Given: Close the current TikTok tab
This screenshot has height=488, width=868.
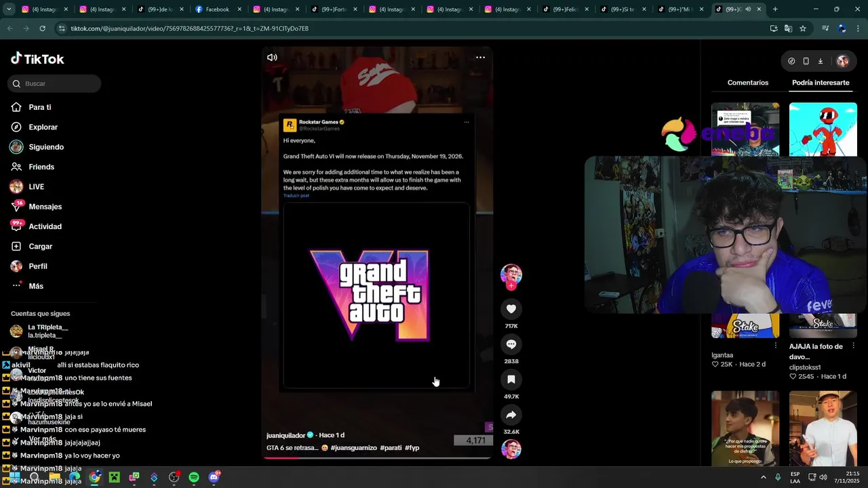Looking at the screenshot, I should (x=759, y=9).
